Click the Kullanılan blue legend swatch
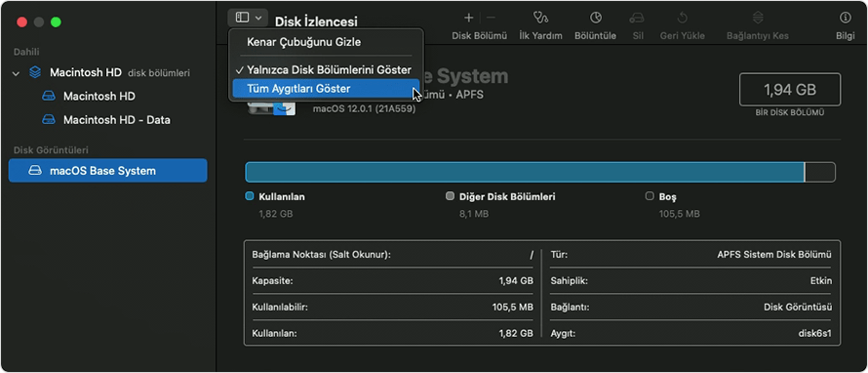The height and width of the screenshot is (373, 868). (249, 196)
